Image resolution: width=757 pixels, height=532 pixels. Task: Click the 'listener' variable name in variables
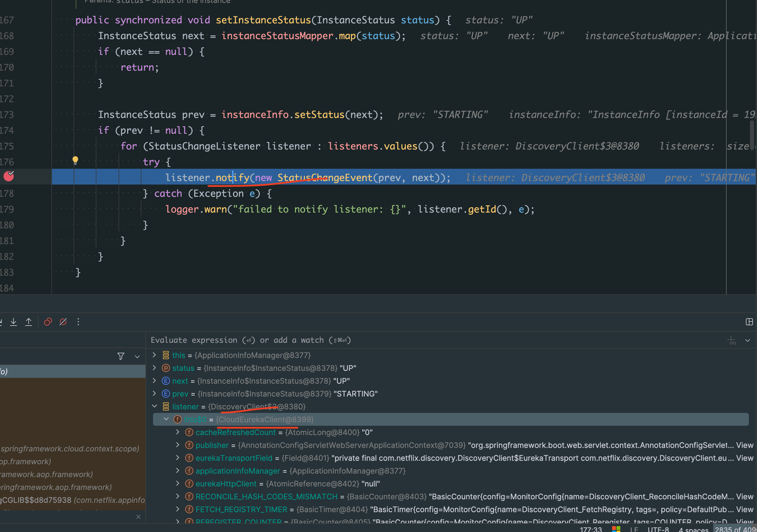pyautogui.click(x=185, y=407)
